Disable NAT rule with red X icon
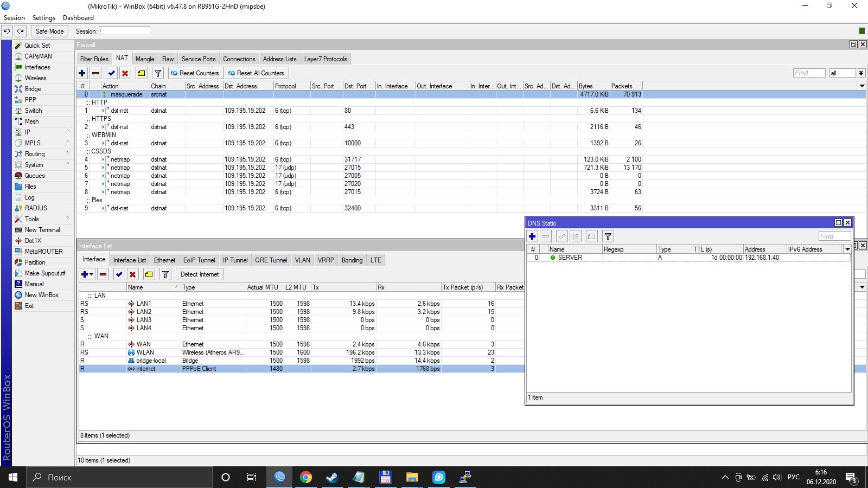 125,73
